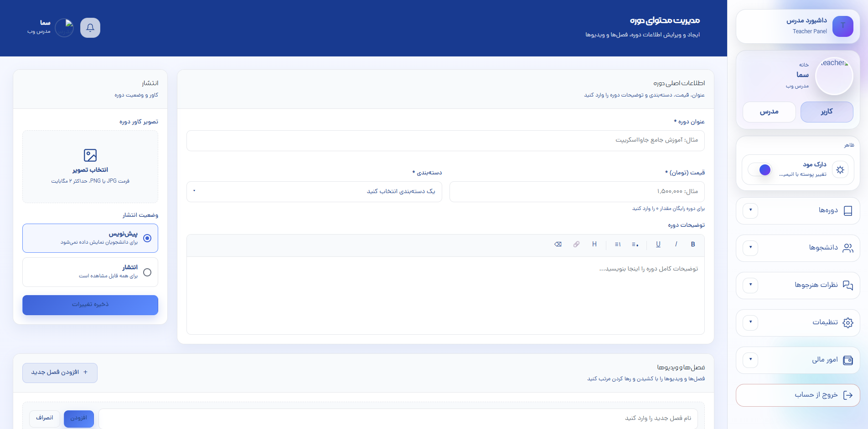Screen dimensions: 868x429
Task: Click the book icon for دوره‌ها
Action: [848, 211]
